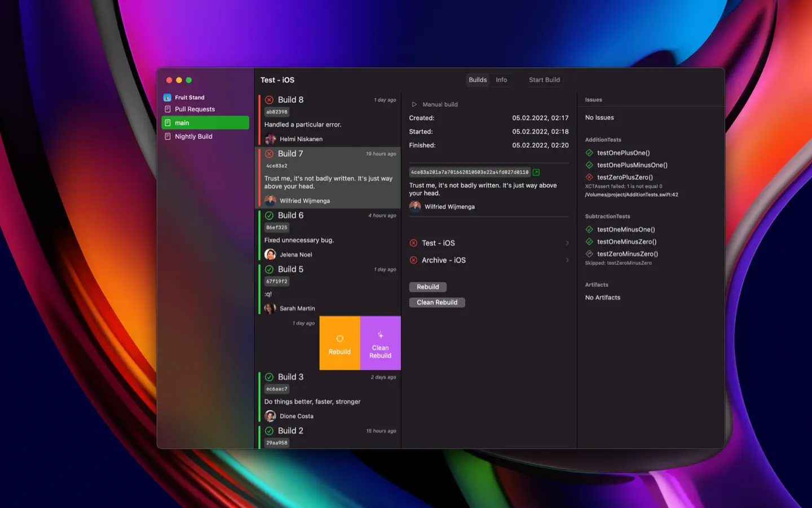Viewport: 812px width, 508px height.
Task: Click the failed status icon on Build 8
Action: [x=269, y=100]
